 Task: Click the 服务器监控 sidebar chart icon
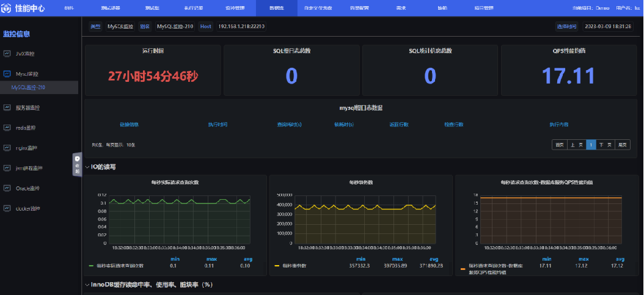(7, 107)
